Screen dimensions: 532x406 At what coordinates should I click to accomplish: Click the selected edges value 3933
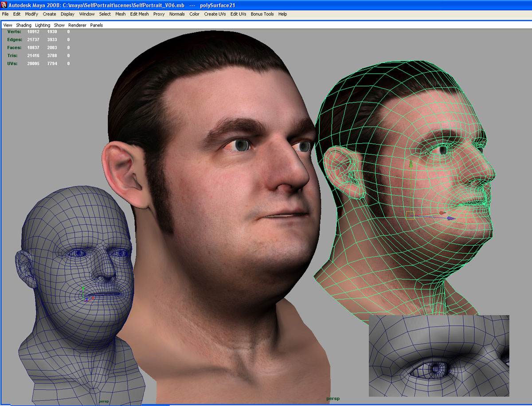coord(52,40)
